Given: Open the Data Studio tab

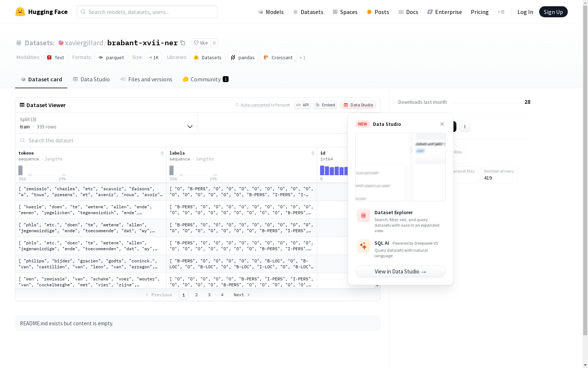Looking at the screenshot, I should click(91, 79).
